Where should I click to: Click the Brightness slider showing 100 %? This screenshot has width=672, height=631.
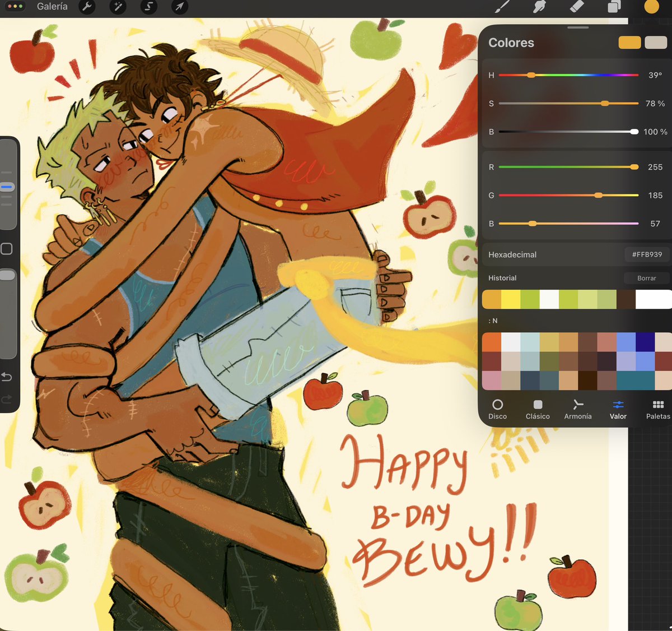click(568, 132)
